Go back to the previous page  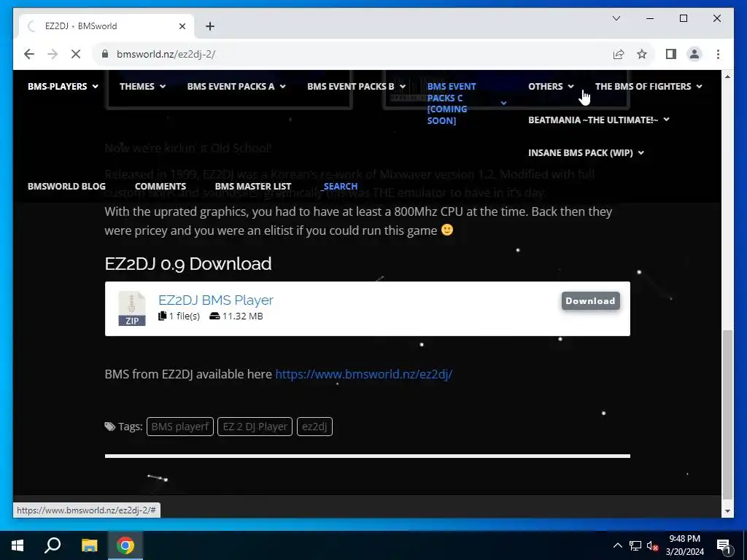[29, 54]
